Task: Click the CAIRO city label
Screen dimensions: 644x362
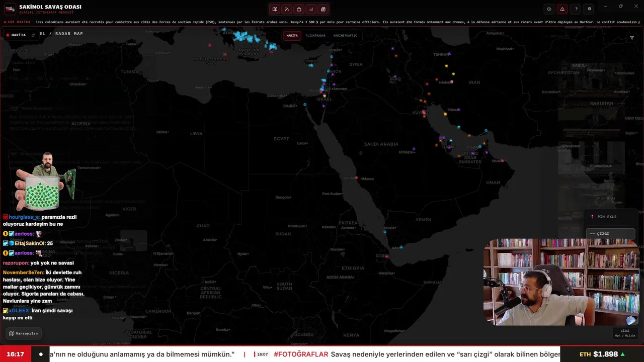Action: (x=290, y=106)
